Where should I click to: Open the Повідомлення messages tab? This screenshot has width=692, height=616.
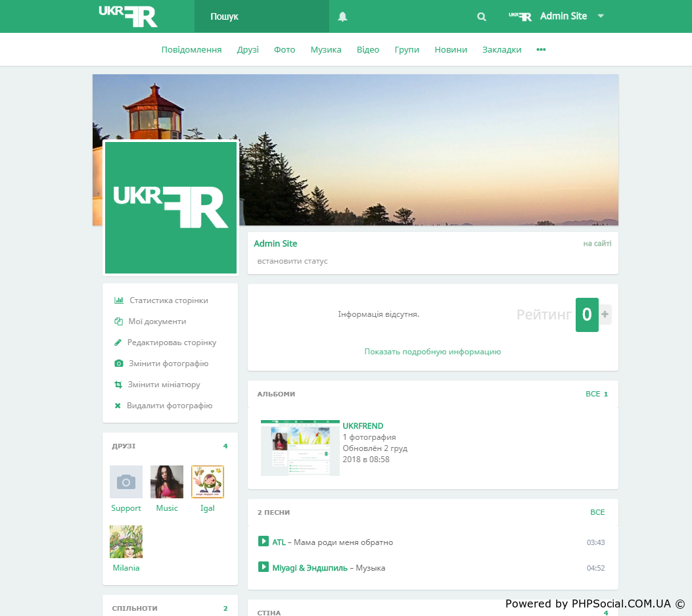coord(191,49)
